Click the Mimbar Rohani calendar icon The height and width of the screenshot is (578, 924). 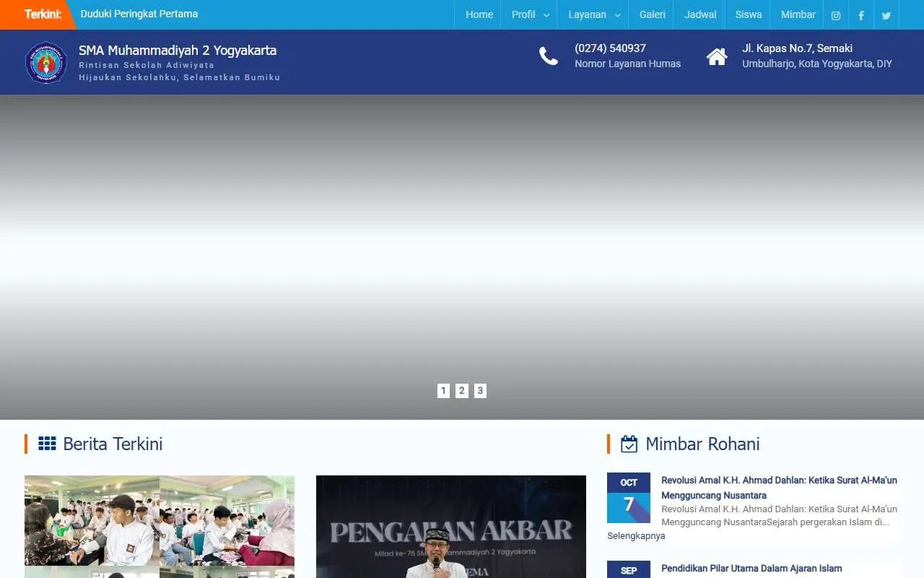tap(629, 444)
